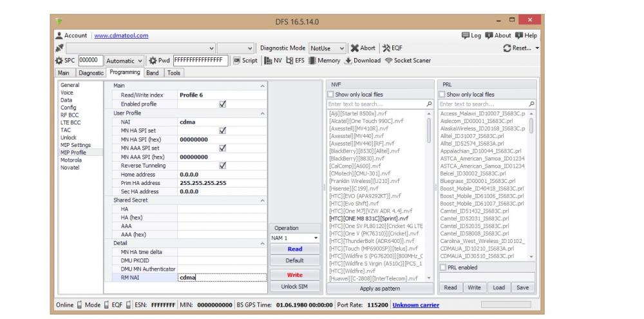Viewport: 644px width, 319px height.
Task: Collapse the Shared Secret section
Action: pos(262,200)
